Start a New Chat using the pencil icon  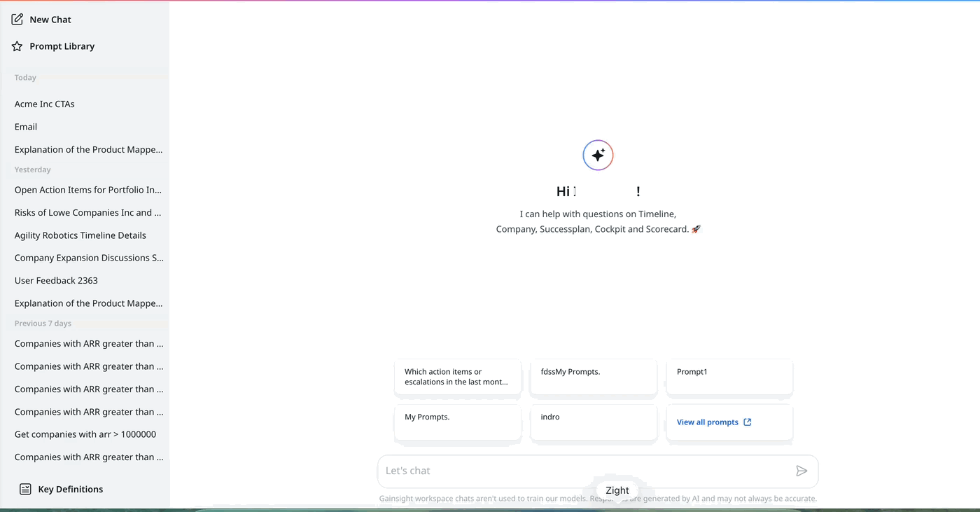click(x=17, y=19)
